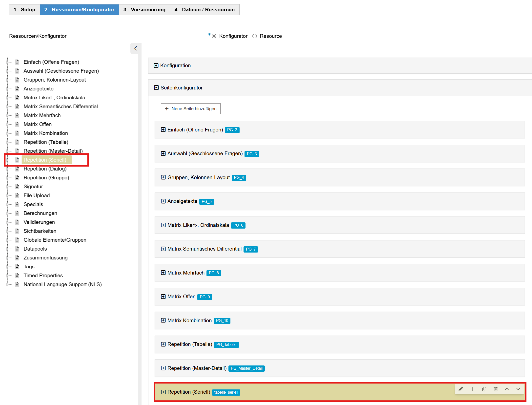This screenshot has height=405, width=532.
Task: Expand the Konfiguration section
Action: coord(156,65)
